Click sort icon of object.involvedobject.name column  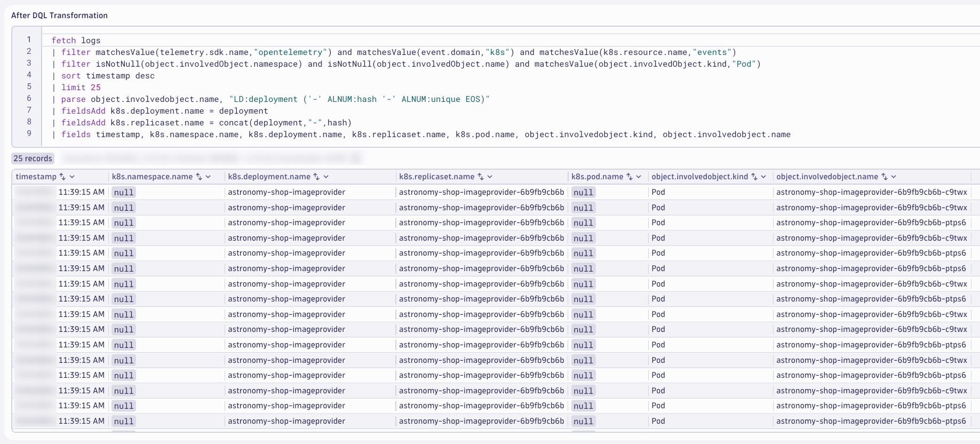click(x=885, y=177)
